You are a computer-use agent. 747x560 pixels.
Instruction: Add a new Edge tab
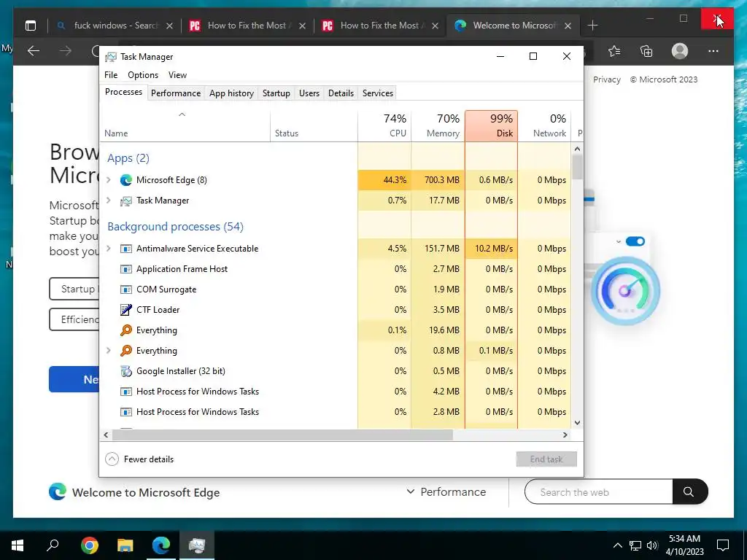pyautogui.click(x=592, y=26)
